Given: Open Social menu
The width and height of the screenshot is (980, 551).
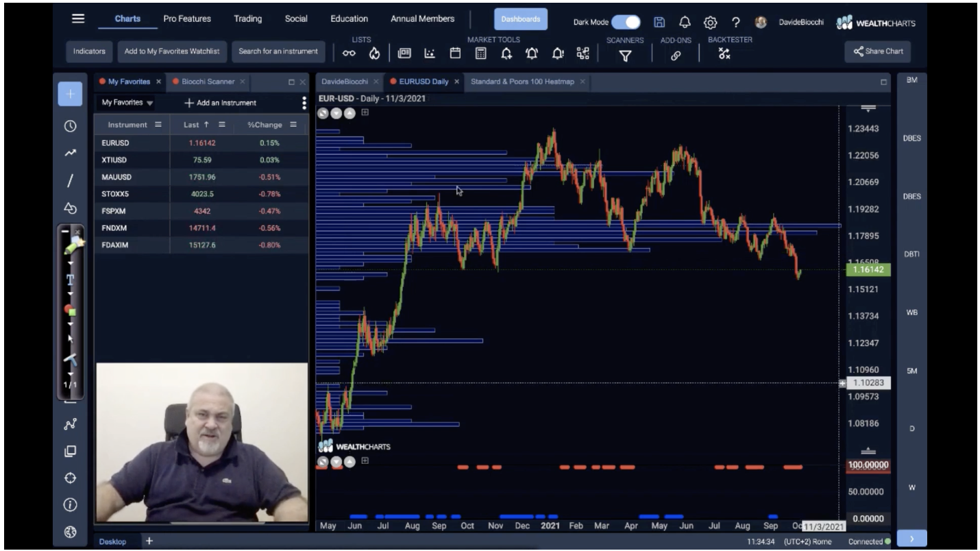Looking at the screenshot, I should click(x=296, y=19).
